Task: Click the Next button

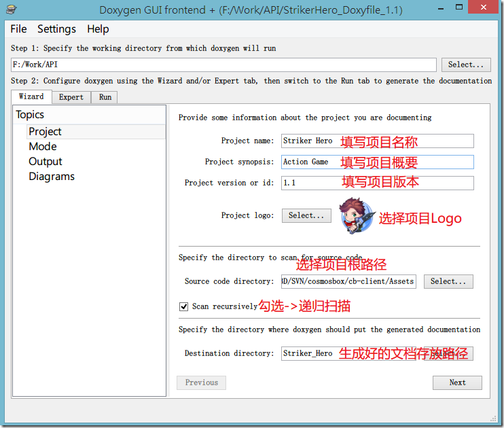Action: (457, 382)
